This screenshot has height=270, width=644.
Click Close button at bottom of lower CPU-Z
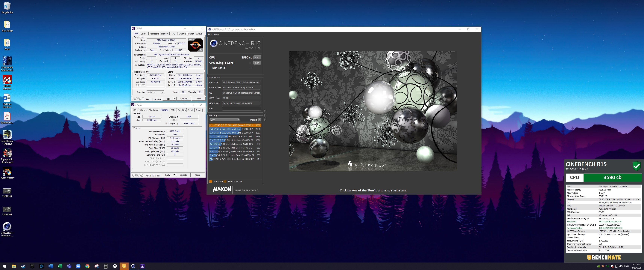198,175
